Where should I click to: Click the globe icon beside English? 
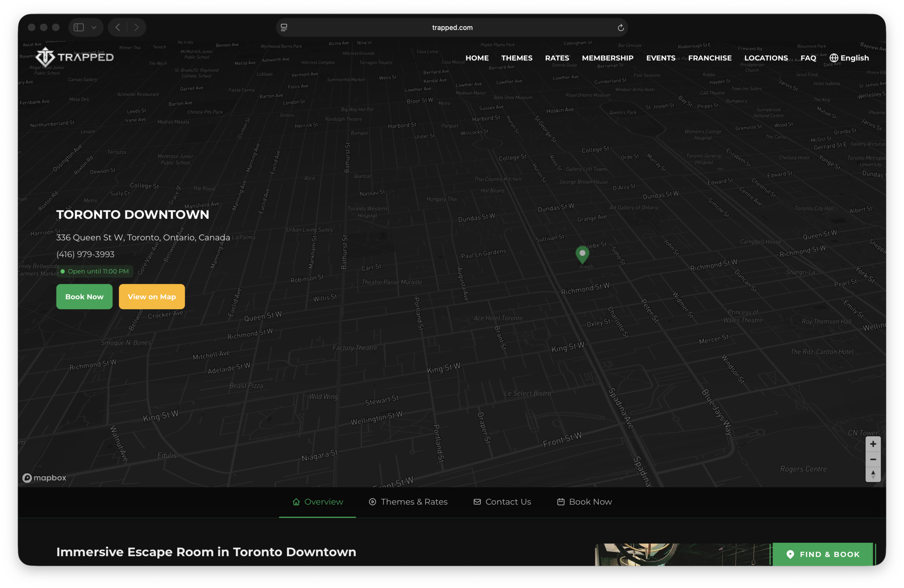point(834,58)
